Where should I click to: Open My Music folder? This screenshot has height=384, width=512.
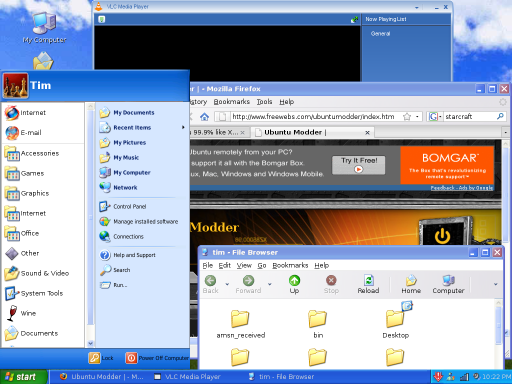119,157
